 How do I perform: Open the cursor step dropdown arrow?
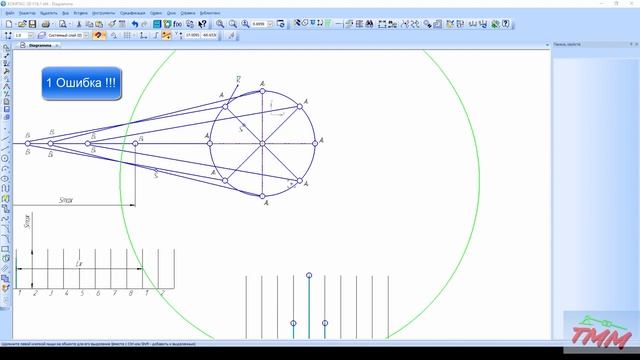tap(31, 36)
